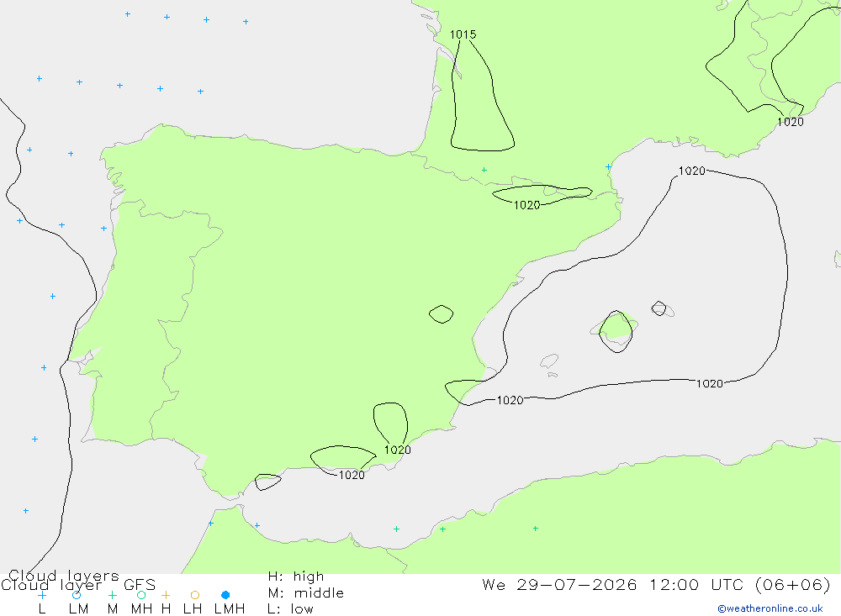Click the 'GFS' model label
The width and height of the screenshot is (841, 616).
tap(140, 585)
